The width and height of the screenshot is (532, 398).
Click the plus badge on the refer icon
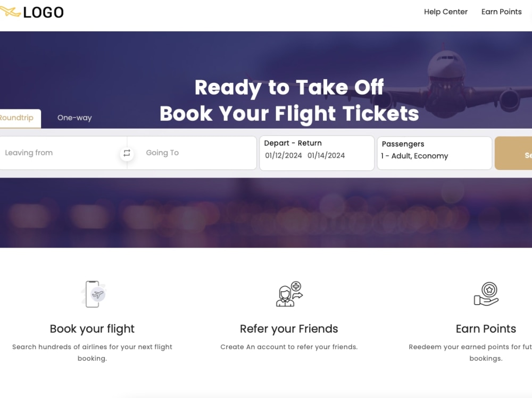click(x=295, y=286)
